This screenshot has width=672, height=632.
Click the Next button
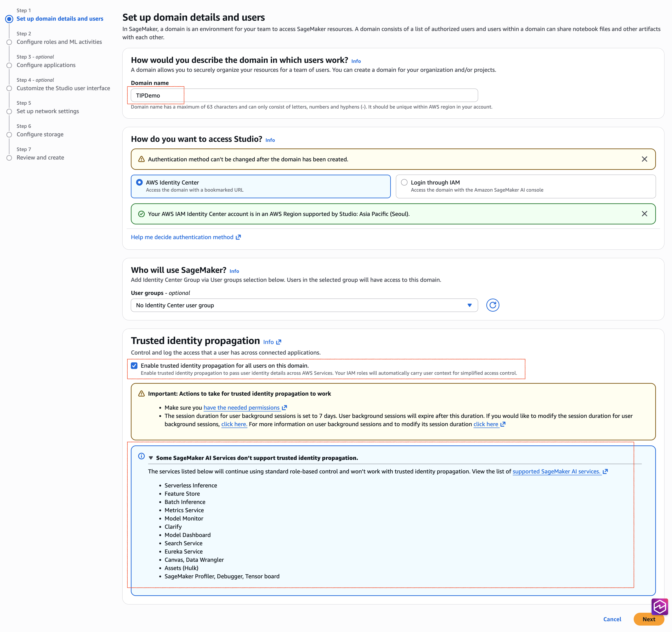pyautogui.click(x=649, y=619)
